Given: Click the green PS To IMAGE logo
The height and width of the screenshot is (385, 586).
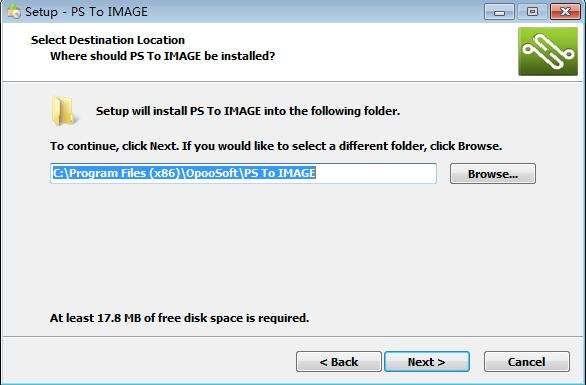Looking at the screenshot, I should pos(548,51).
